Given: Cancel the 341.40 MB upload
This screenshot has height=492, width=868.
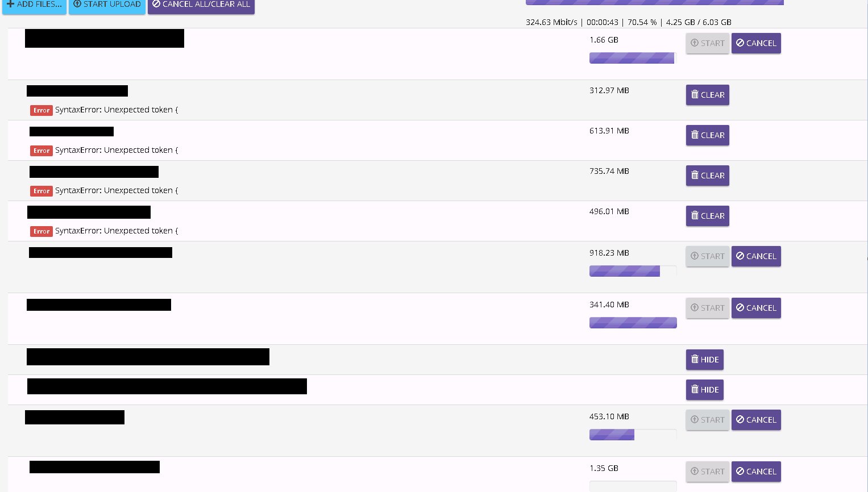Looking at the screenshot, I should 756,308.
